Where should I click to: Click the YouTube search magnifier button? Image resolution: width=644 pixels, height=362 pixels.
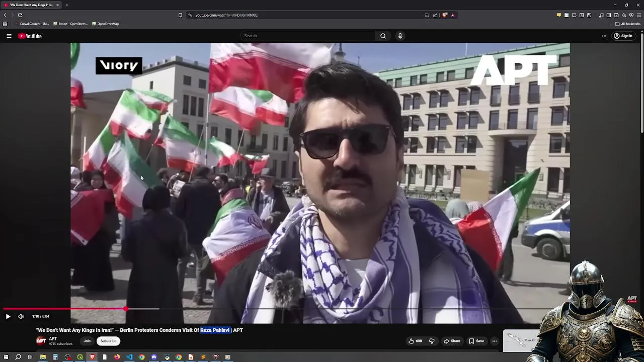coord(383,36)
